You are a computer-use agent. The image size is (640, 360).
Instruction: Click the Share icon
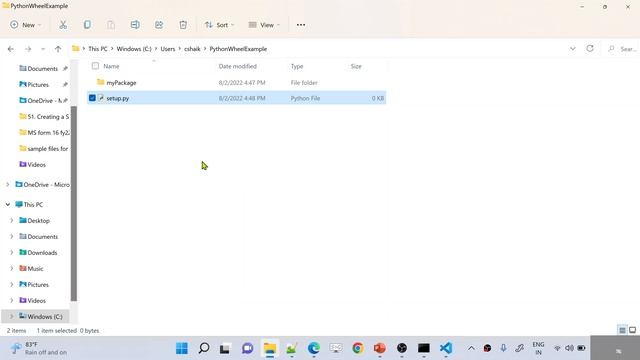pyautogui.click(x=159, y=25)
